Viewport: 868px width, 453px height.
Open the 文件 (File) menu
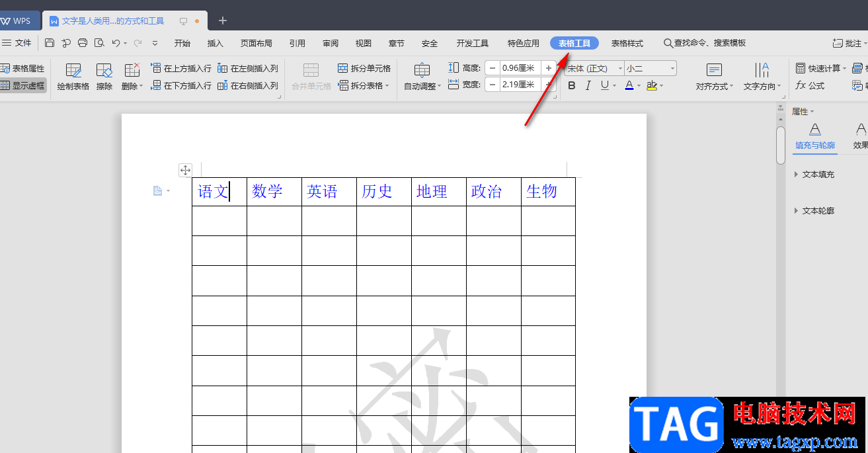click(17, 43)
